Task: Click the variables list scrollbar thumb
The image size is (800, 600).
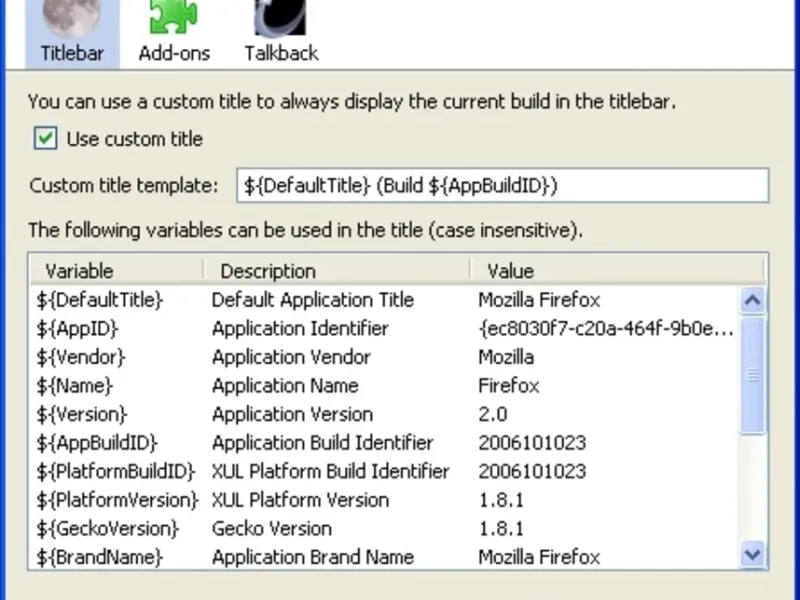Action: [x=753, y=375]
